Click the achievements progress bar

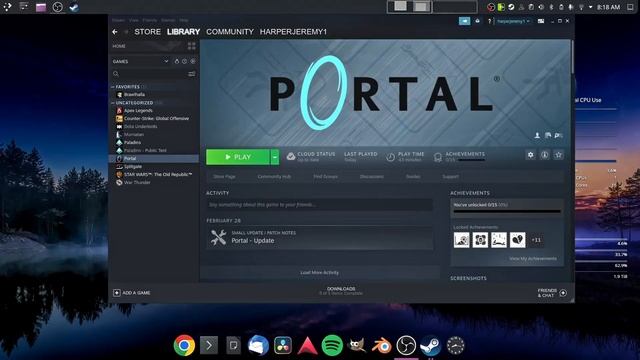[x=507, y=211]
